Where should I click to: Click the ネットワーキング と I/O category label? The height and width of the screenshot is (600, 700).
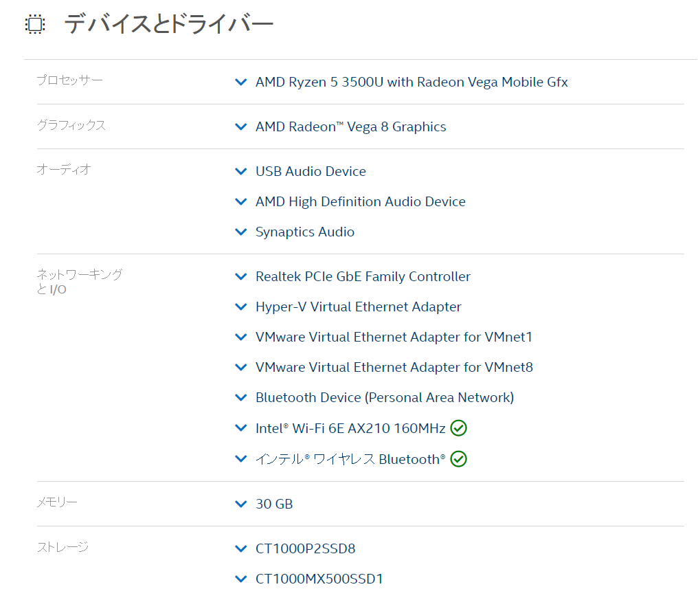click(79, 282)
